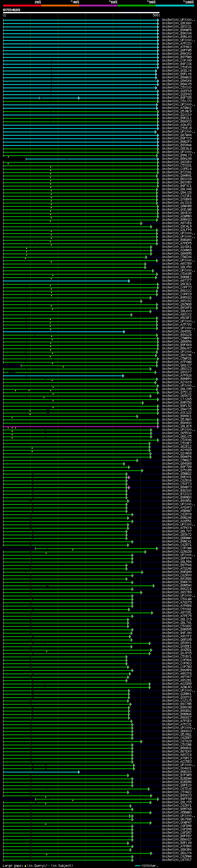Select hit label UniRef100_C5XK46
197x868 pixels.
coord(176,440)
